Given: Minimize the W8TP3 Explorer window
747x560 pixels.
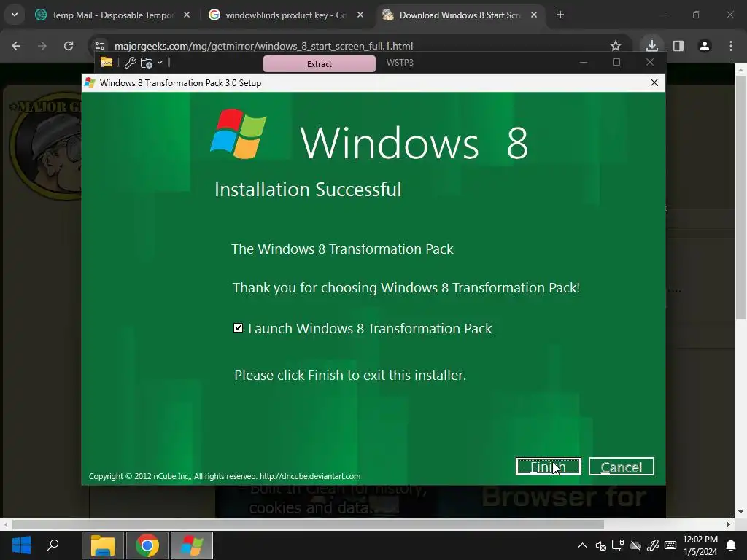Looking at the screenshot, I should 583,63.
